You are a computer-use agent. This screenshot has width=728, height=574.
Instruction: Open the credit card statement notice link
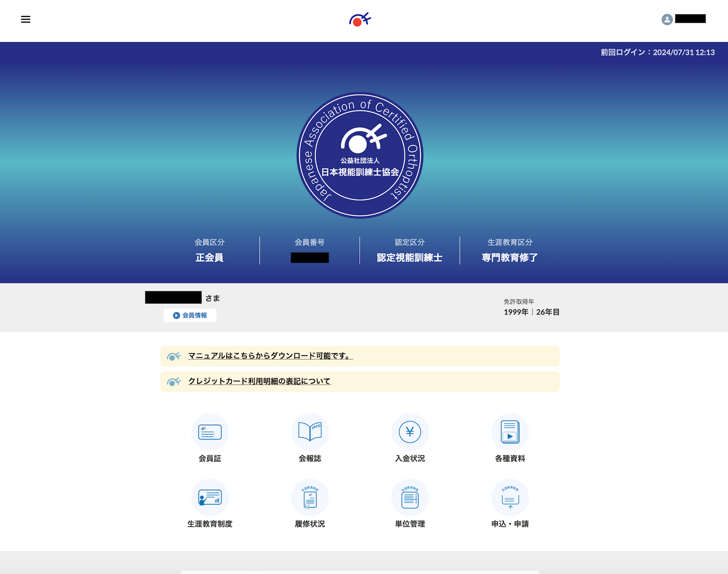click(259, 381)
